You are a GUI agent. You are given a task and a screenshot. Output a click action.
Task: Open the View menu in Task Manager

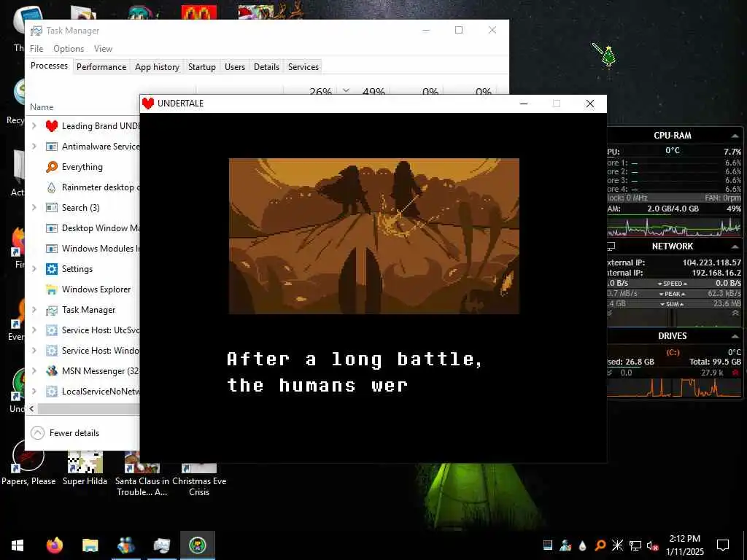click(103, 49)
